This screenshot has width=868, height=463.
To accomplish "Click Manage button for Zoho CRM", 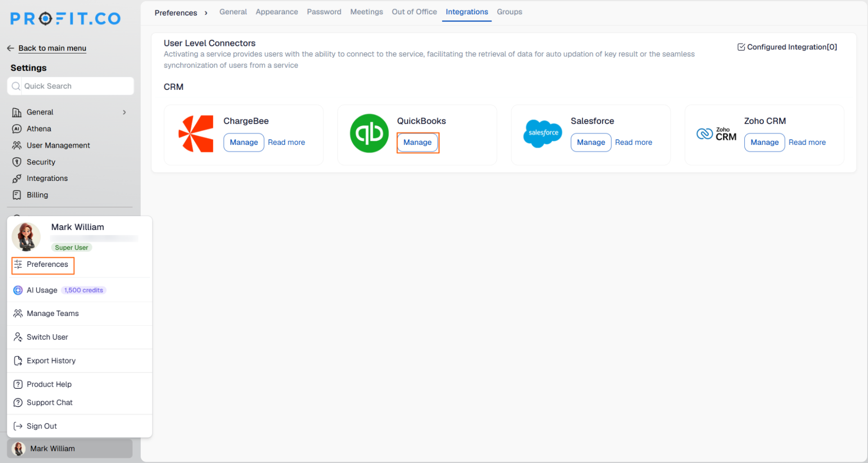I will click(x=764, y=142).
